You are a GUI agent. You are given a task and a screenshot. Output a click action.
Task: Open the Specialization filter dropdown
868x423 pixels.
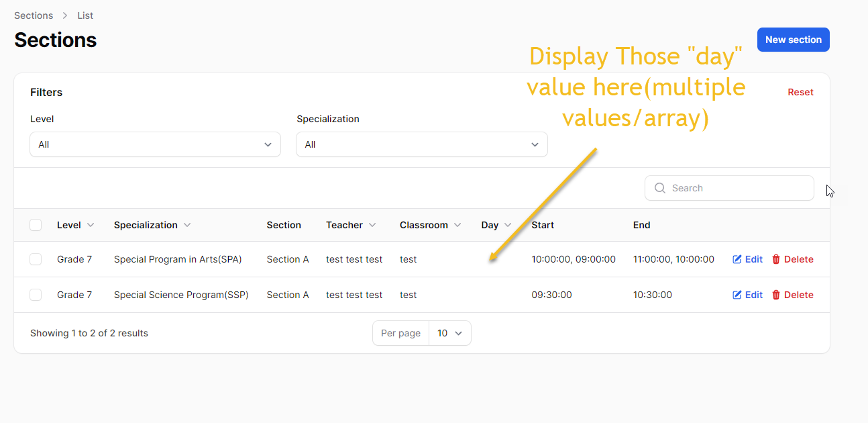(x=421, y=144)
